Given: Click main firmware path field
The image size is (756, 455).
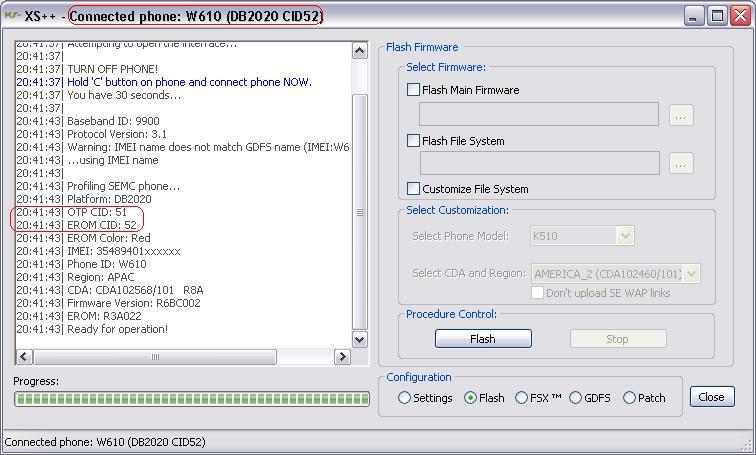Looking at the screenshot, I should (539, 114).
